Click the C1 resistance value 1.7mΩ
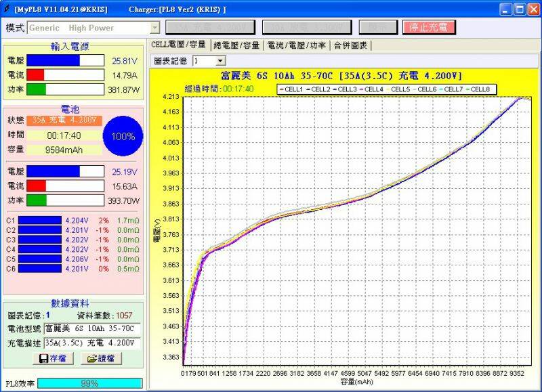Viewport: 542px width, 392px height. click(128, 220)
